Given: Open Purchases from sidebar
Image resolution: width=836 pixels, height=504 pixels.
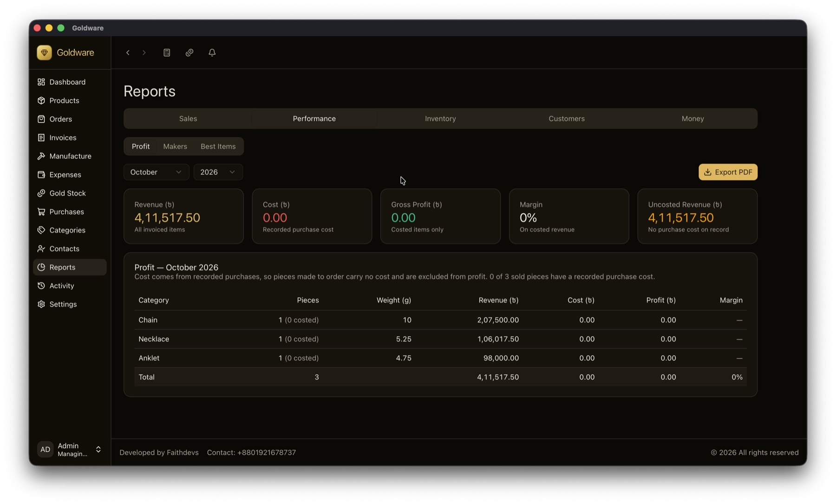Looking at the screenshot, I should [x=70, y=212].
